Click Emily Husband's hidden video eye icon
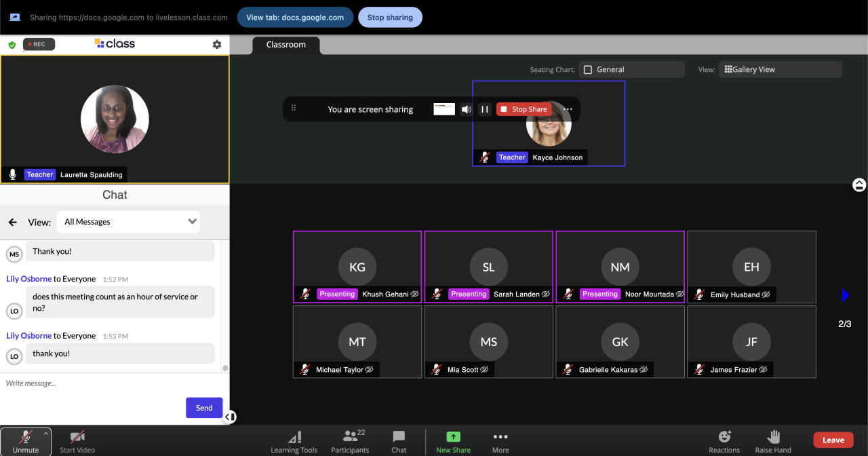Screen dimensions: 868x456 (x=766, y=295)
